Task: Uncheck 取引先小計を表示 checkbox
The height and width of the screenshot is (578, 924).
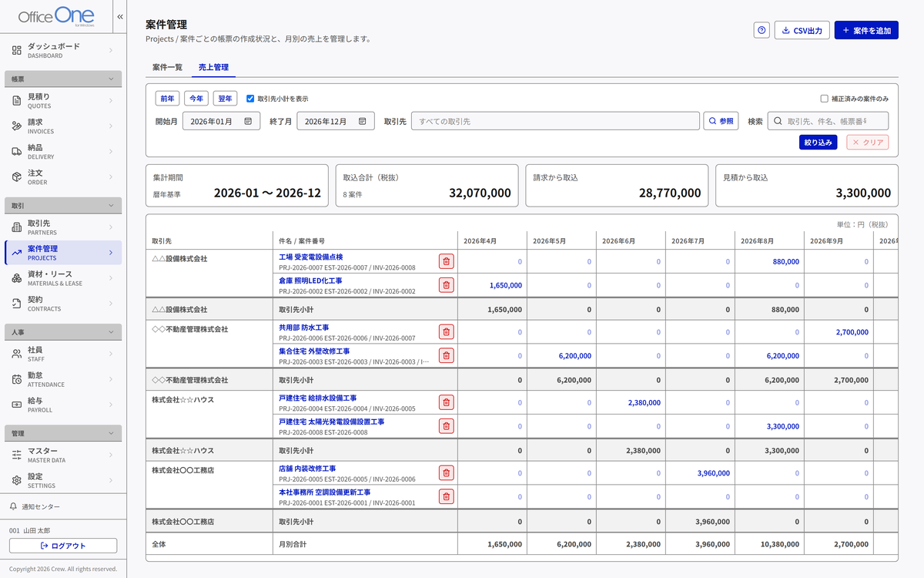Action: [250, 99]
